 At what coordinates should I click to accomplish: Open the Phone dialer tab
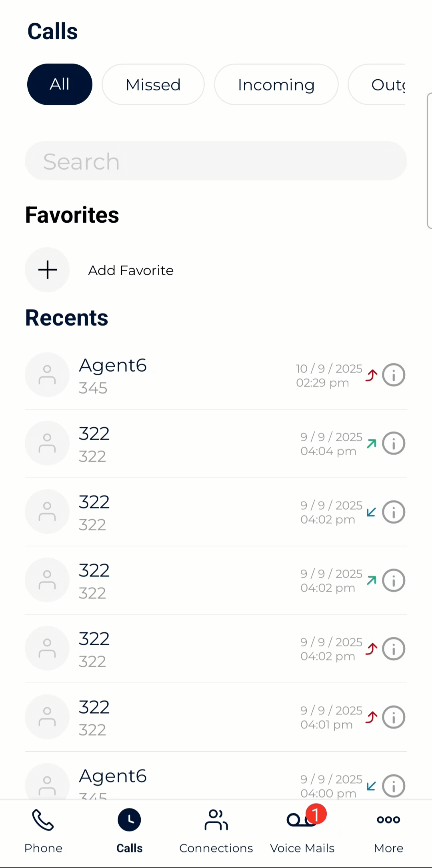click(x=43, y=830)
